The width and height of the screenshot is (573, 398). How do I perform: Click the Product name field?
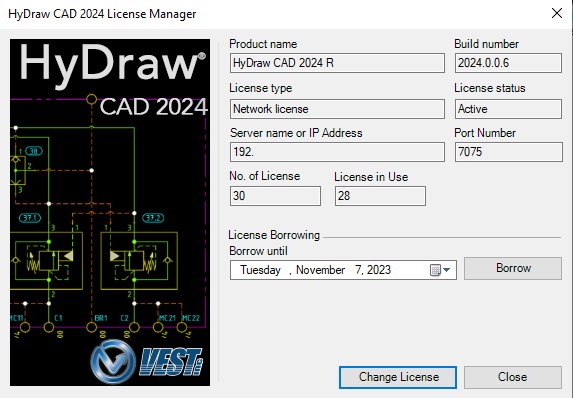coord(337,63)
